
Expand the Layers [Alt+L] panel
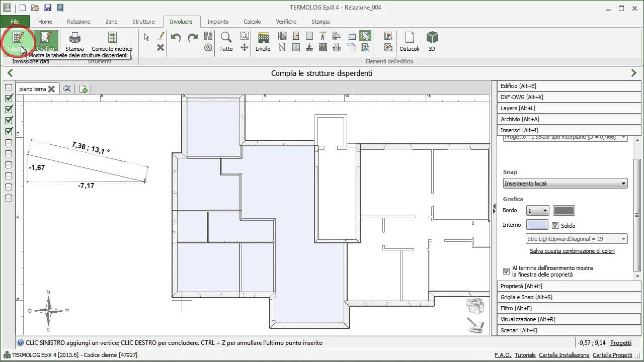pos(569,108)
